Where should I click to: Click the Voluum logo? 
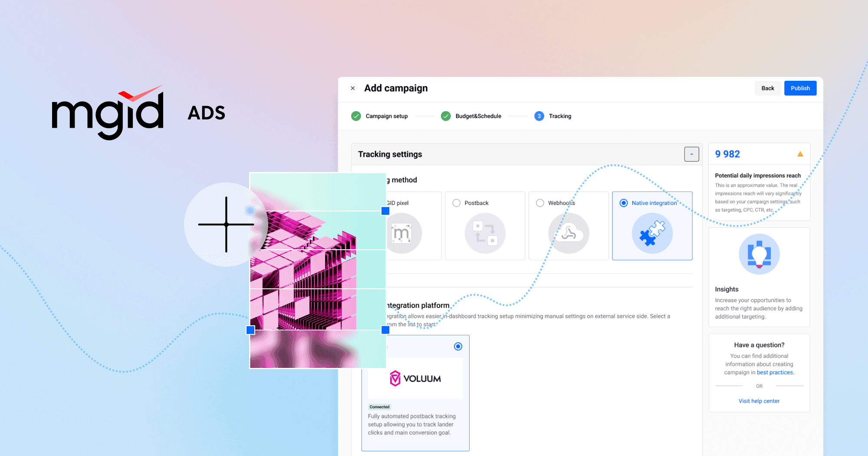415,378
